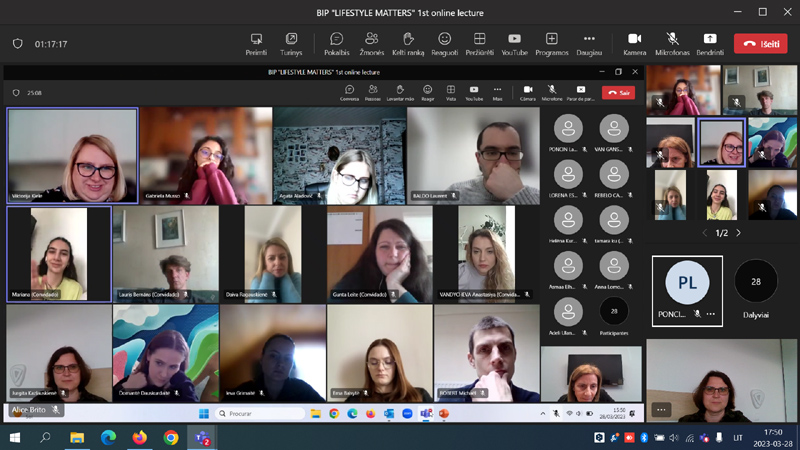Open Mais menu in shared screen
This screenshot has width=800, height=450.
(497, 90)
